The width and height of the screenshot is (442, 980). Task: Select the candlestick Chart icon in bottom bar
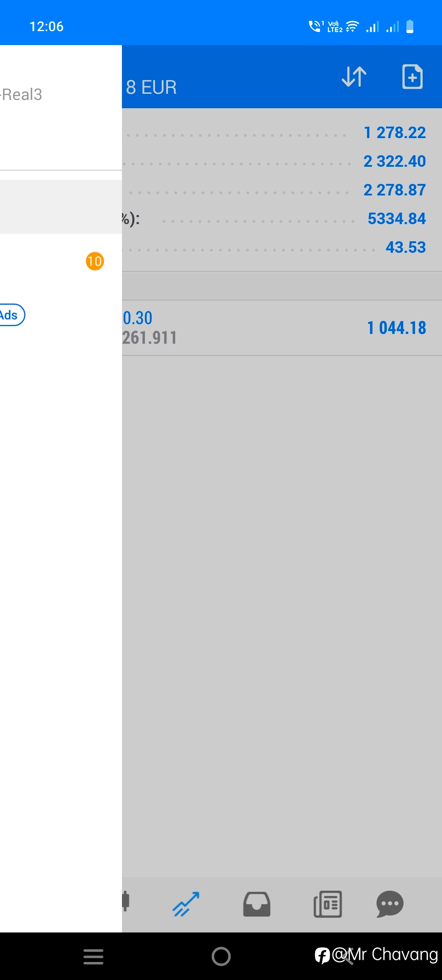(126, 901)
